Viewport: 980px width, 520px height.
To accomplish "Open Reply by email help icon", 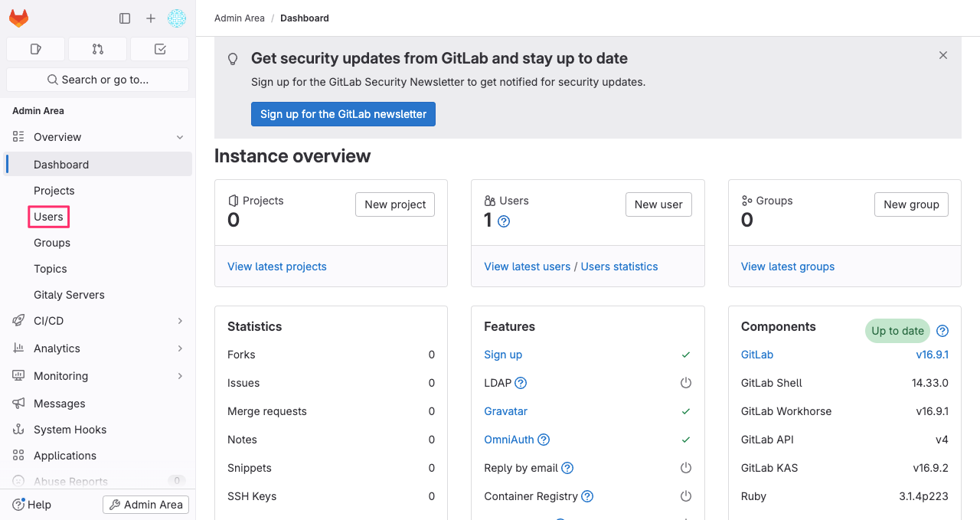I will click(x=567, y=468).
